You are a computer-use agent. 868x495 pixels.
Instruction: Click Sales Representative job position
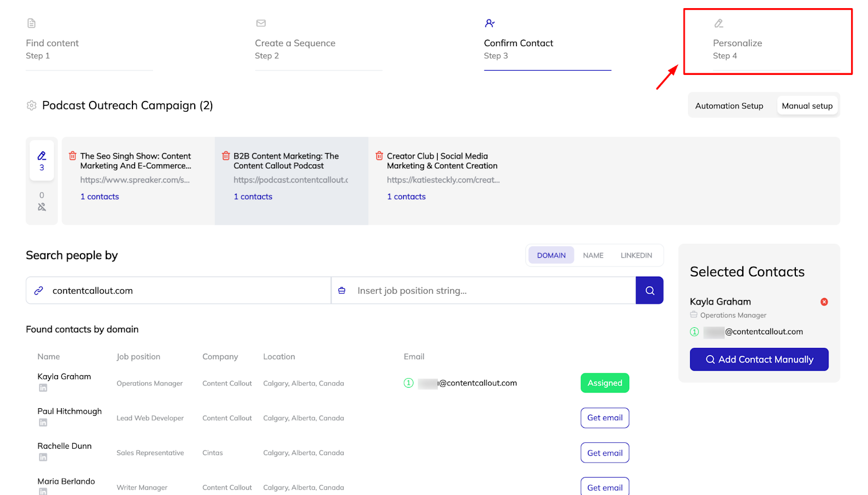(150, 453)
